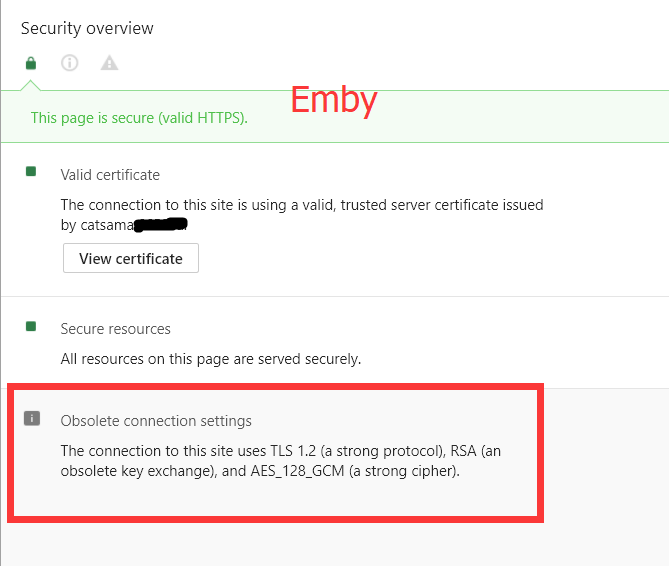
Task: Click the trusted server certificate description line
Action: point(302,205)
